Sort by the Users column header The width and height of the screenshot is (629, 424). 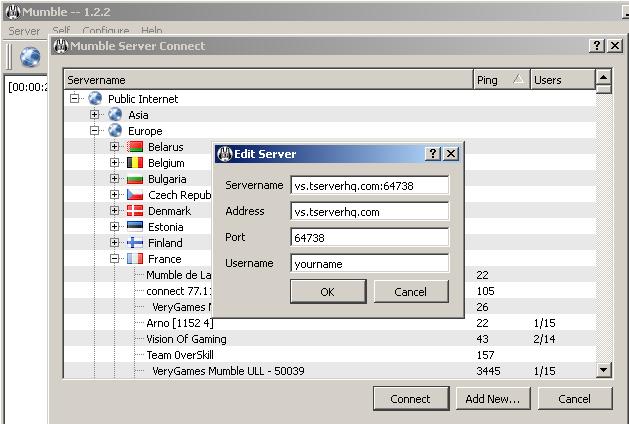click(x=562, y=80)
